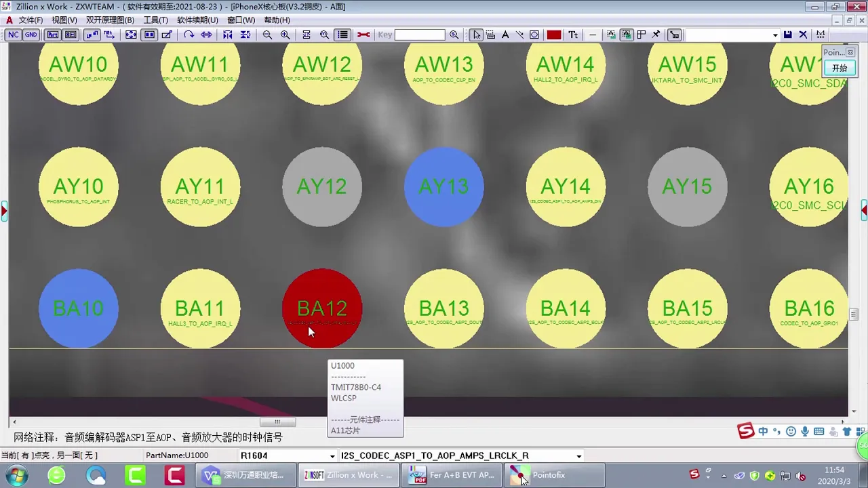This screenshot has height=488, width=868.
Task: Click the mirror top-bottom icon
Action: (x=245, y=35)
